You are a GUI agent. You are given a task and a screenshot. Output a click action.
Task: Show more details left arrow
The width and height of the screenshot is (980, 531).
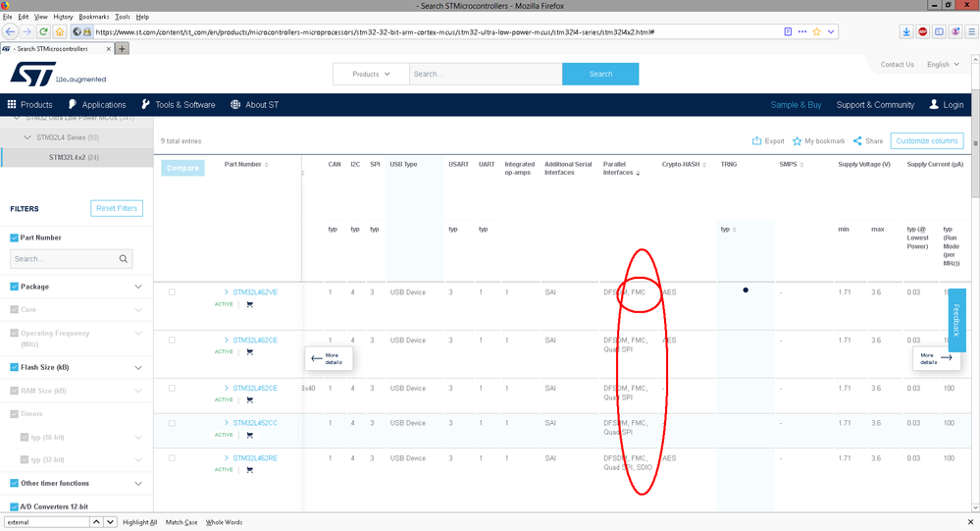click(328, 358)
